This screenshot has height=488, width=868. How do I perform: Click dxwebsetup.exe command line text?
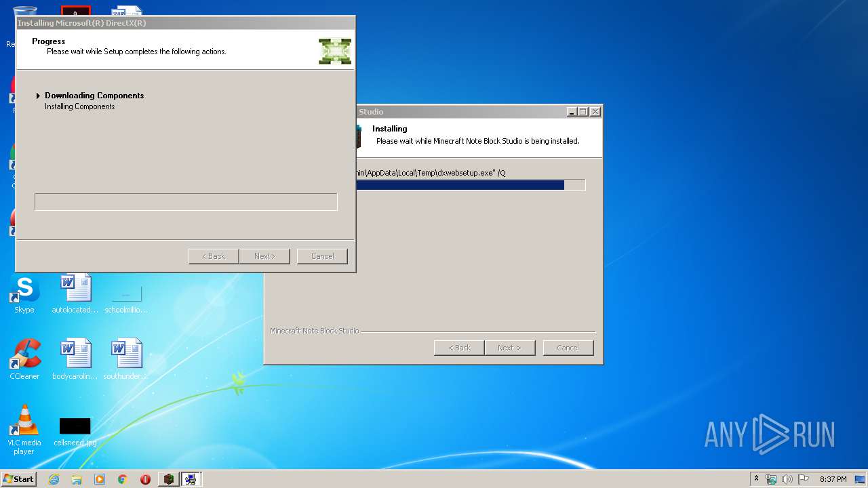pyautogui.click(x=431, y=173)
